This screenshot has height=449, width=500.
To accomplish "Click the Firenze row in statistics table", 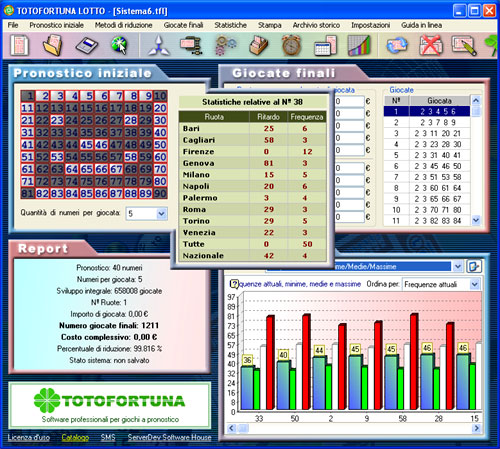I will tap(253, 152).
